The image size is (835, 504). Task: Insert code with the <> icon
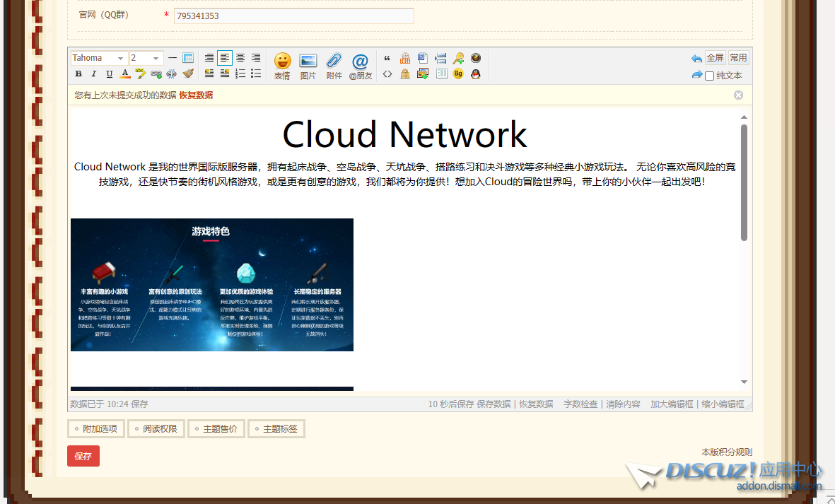click(387, 74)
